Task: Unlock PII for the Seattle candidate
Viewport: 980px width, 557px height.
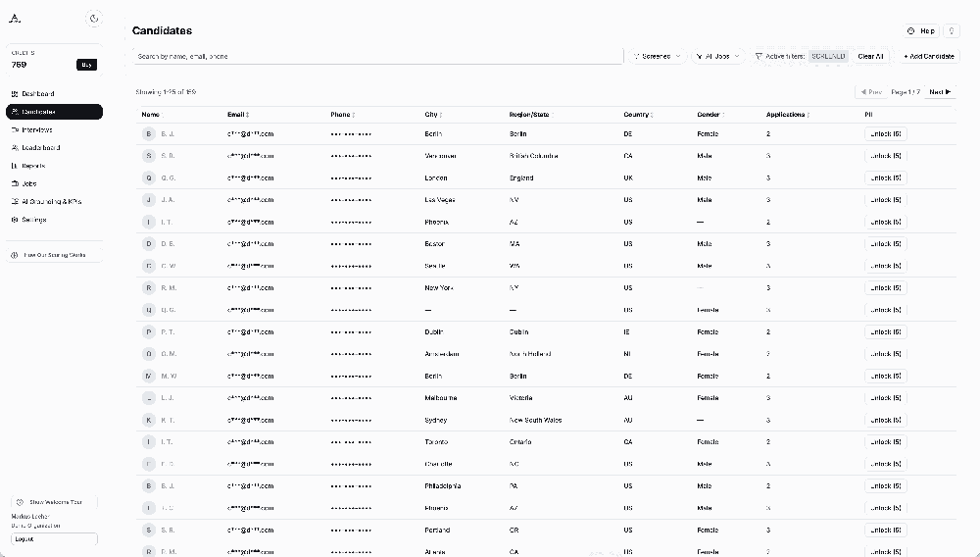Action: (886, 266)
